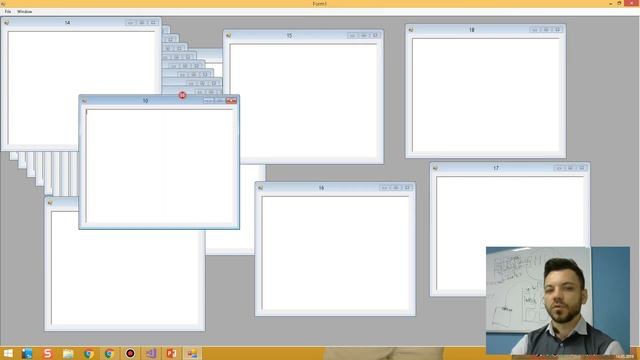Focus the text area in window 10
Image resolution: width=640 pixels, height=360 pixels.
tap(159, 166)
